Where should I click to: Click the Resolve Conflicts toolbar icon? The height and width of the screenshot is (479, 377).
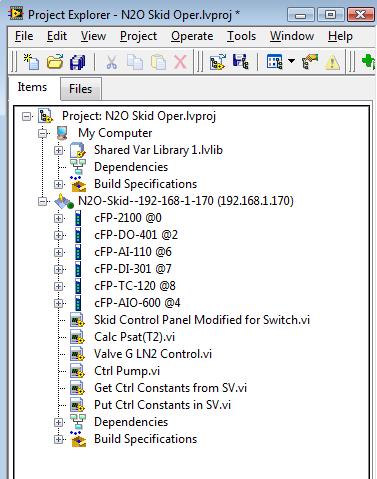click(x=310, y=62)
